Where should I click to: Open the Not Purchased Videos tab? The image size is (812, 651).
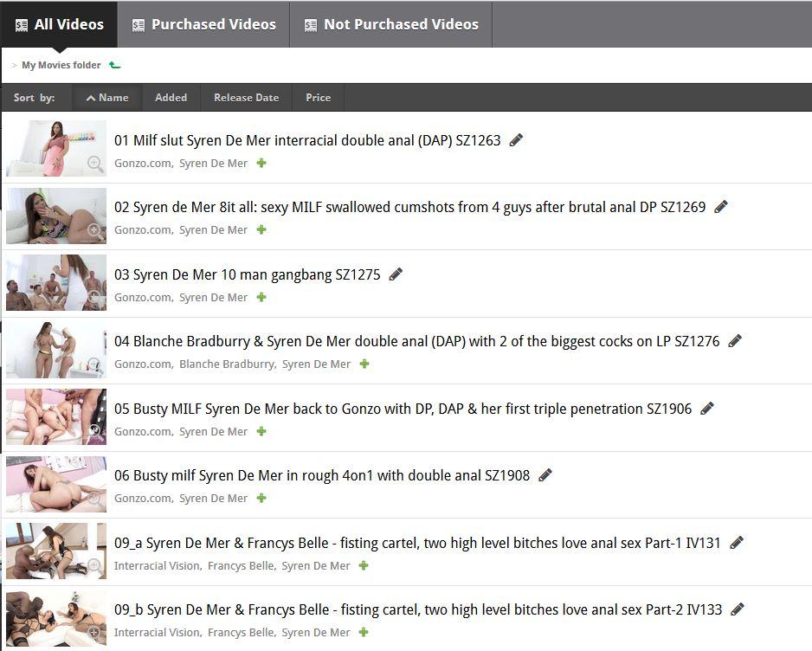(390, 24)
